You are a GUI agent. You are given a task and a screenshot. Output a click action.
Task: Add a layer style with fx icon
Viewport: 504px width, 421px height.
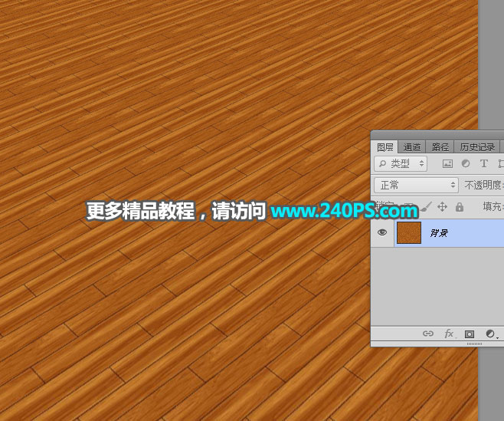pos(449,334)
